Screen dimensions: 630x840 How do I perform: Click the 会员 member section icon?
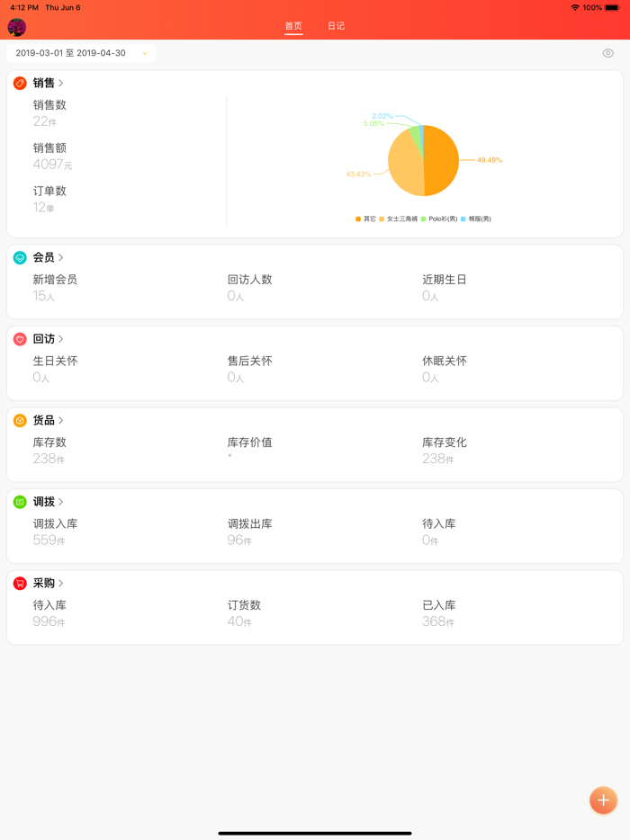(x=20, y=256)
